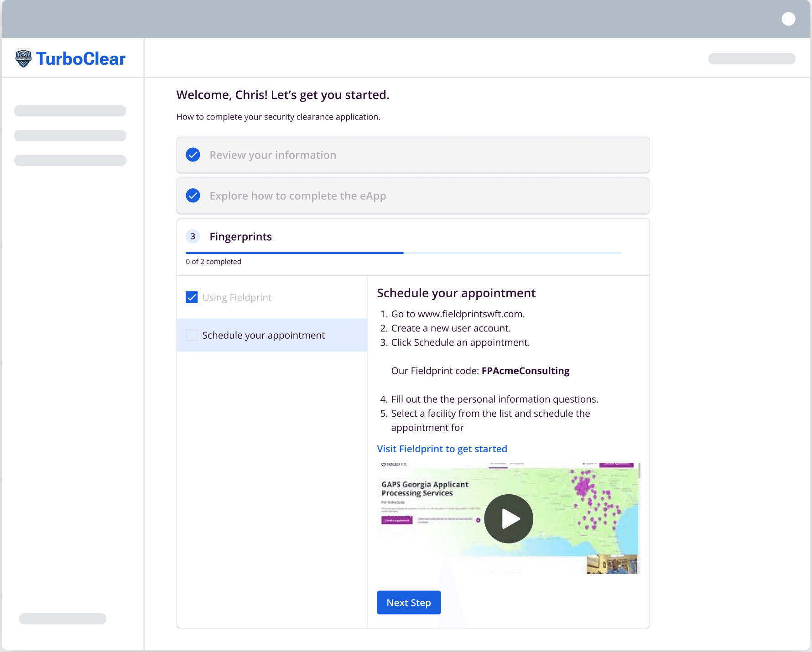Play the Fieldprint tutorial video
812x652 pixels.
click(x=508, y=519)
